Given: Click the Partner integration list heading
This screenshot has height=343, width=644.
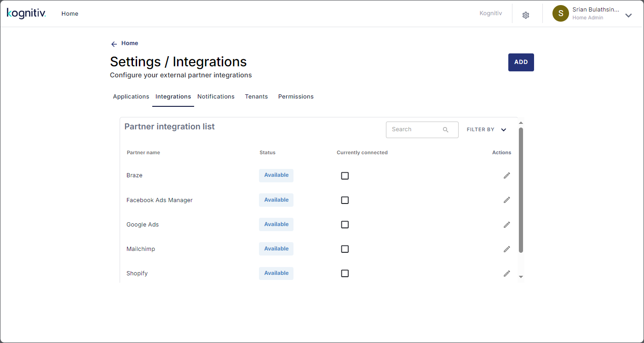Looking at the screenshot, I should pyautogui.click(x=170, y=127).
